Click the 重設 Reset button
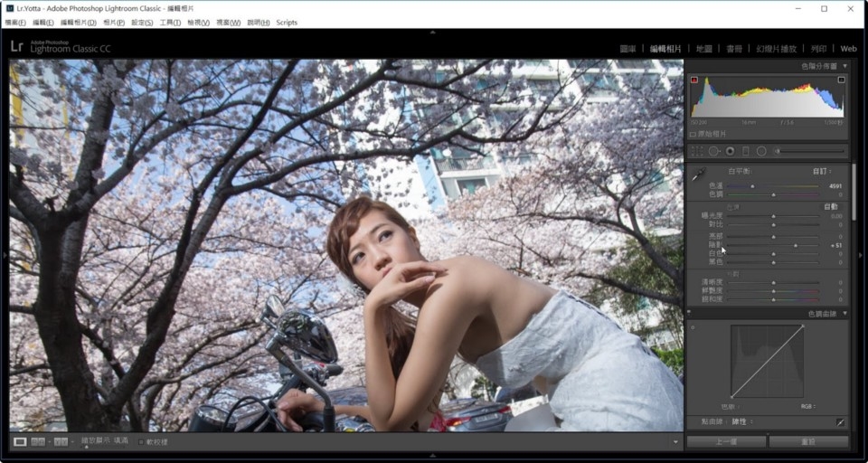The height and width of the screenshot is (463, 868). (808, 442)
